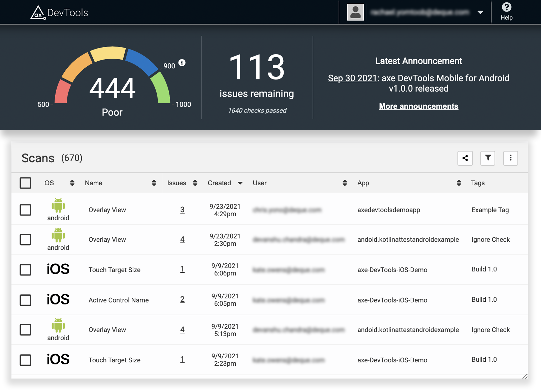Click the Android icon in first scan row
The width and height of the screenshot is (541, 392).
point(58,205)
